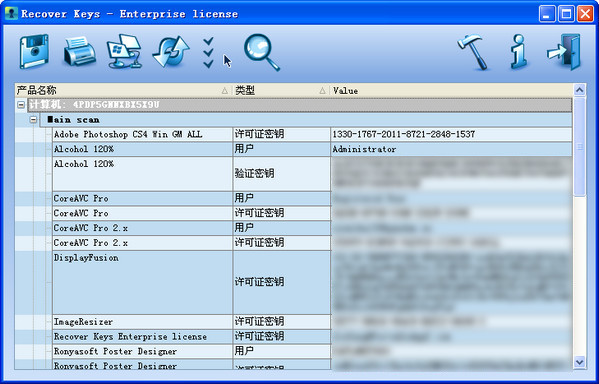Select the CoreAVC Pro 2.x 用户 type cell
Screen dimensions: 599x384
pos(282,228)
